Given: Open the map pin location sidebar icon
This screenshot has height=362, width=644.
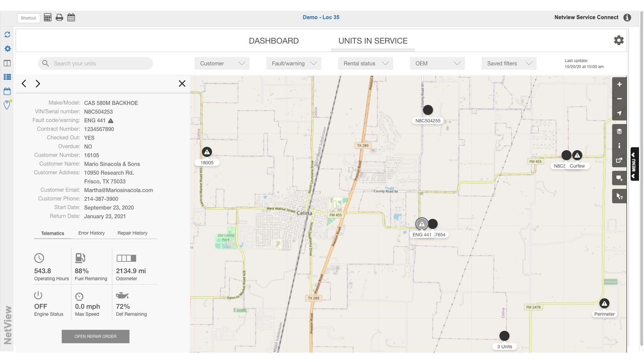Looking at the screenshot, I should pos(7,105).
